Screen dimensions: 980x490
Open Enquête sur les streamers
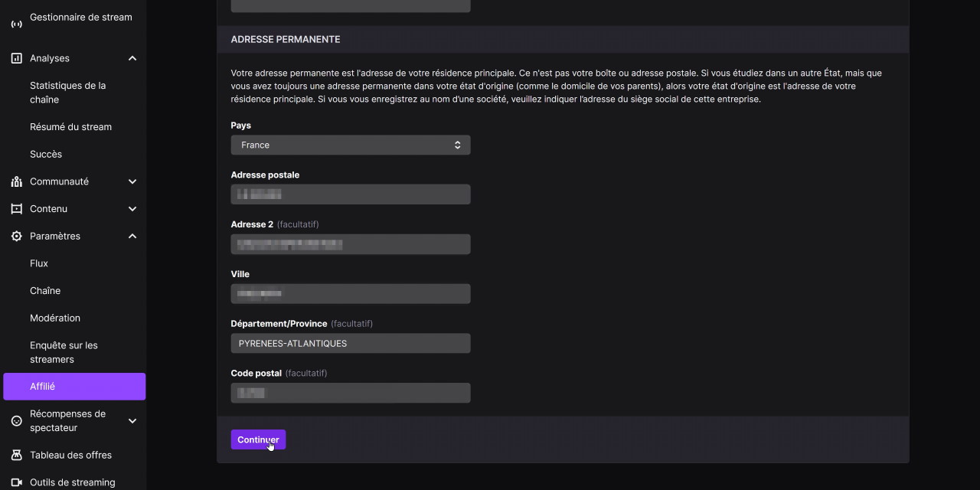[64, 352]
